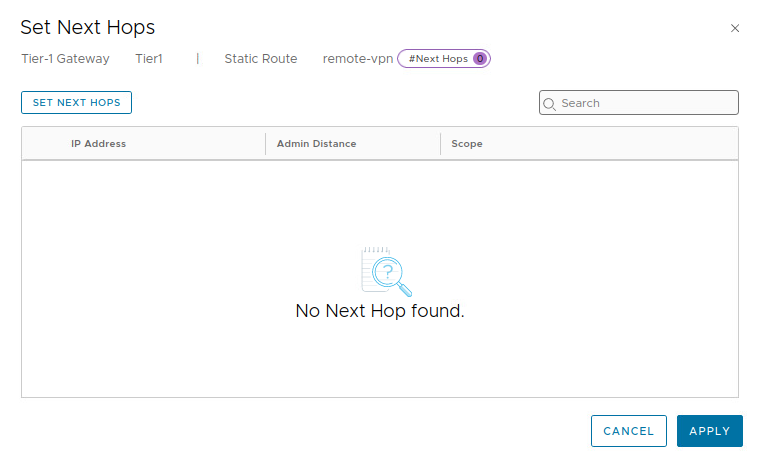Viewport: 759px width, 463px height.
Task: Click the Static Route label
Action: tap(260, 59)
